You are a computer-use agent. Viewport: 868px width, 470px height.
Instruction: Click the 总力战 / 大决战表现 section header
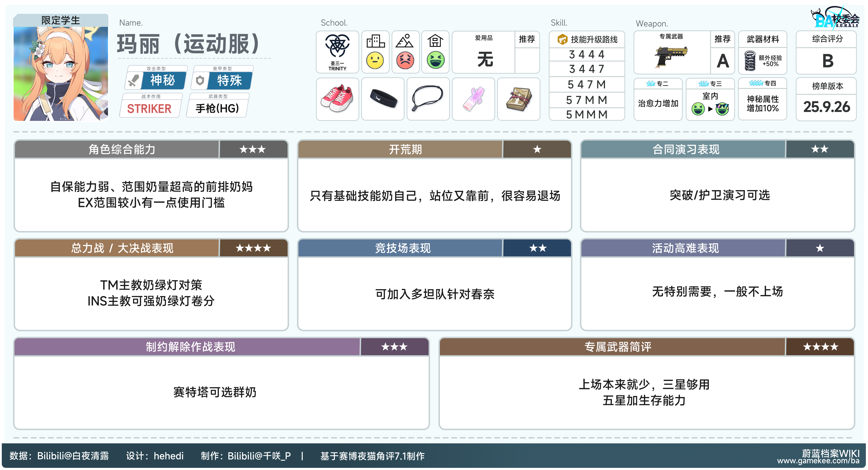click(122, 248)
